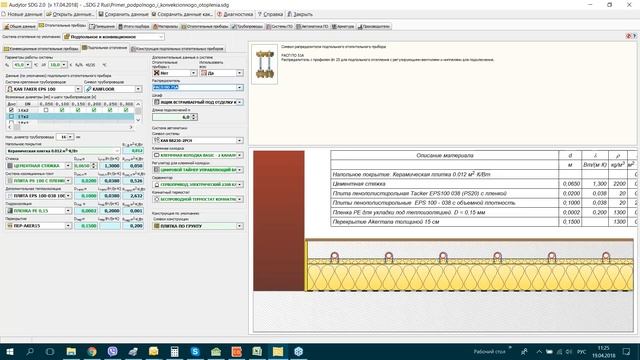Open the Нет heating devices dropdown
640x360 pixels.
pyautogui.click(x=193, y=73)
